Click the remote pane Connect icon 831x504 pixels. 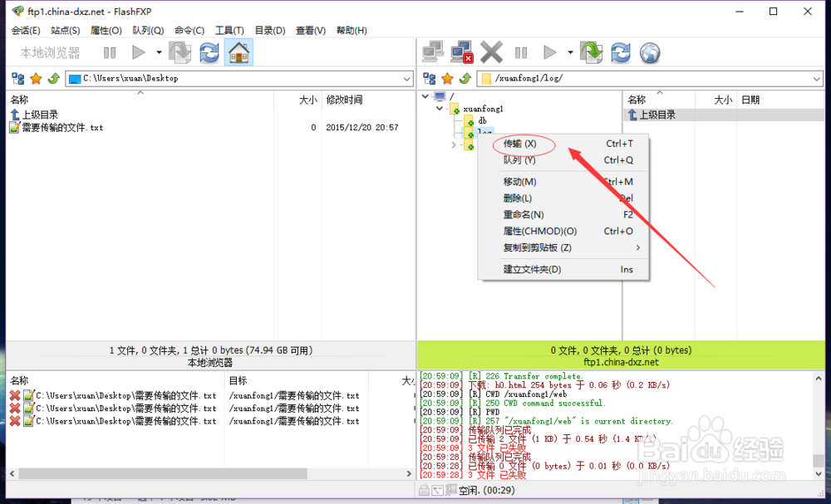pos(433,52)
